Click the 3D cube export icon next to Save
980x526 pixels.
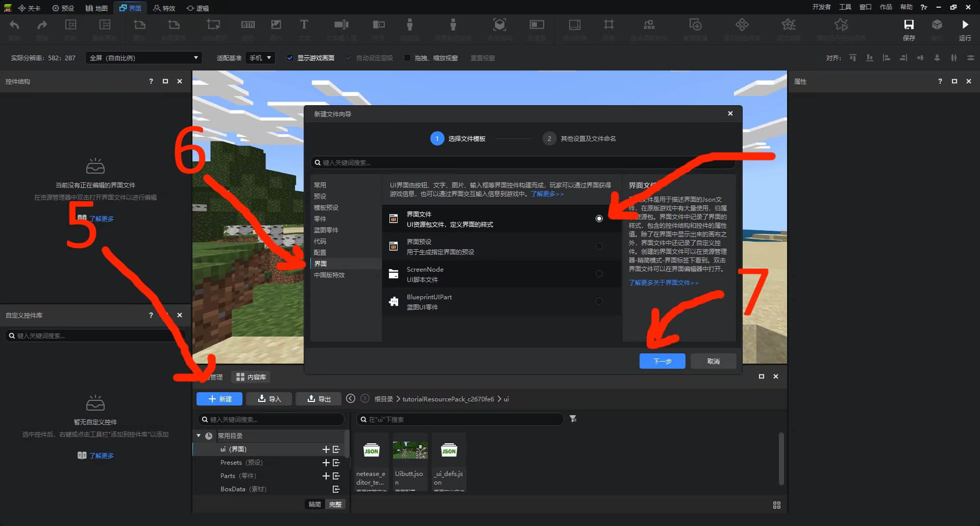pos(937,25)
